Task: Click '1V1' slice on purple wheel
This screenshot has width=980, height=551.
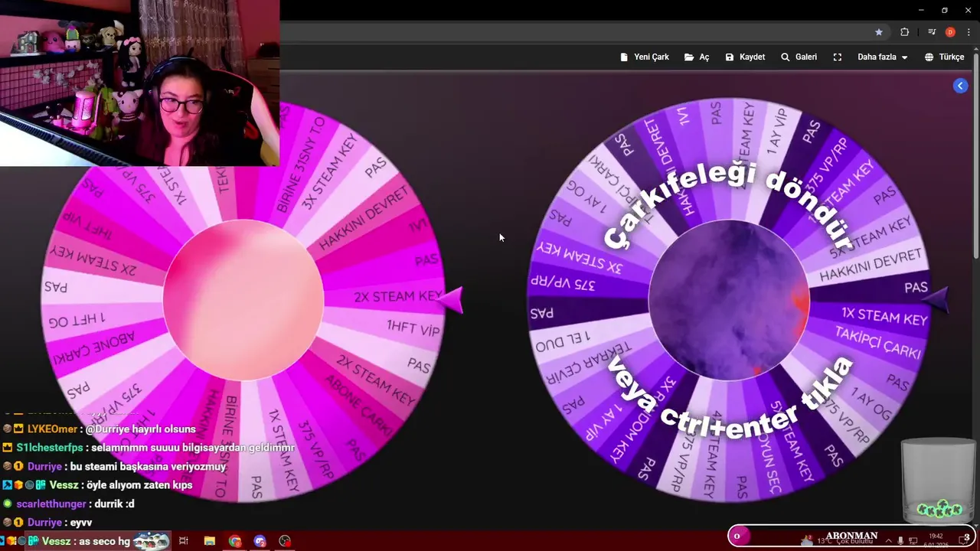Action: pos(684,116)
